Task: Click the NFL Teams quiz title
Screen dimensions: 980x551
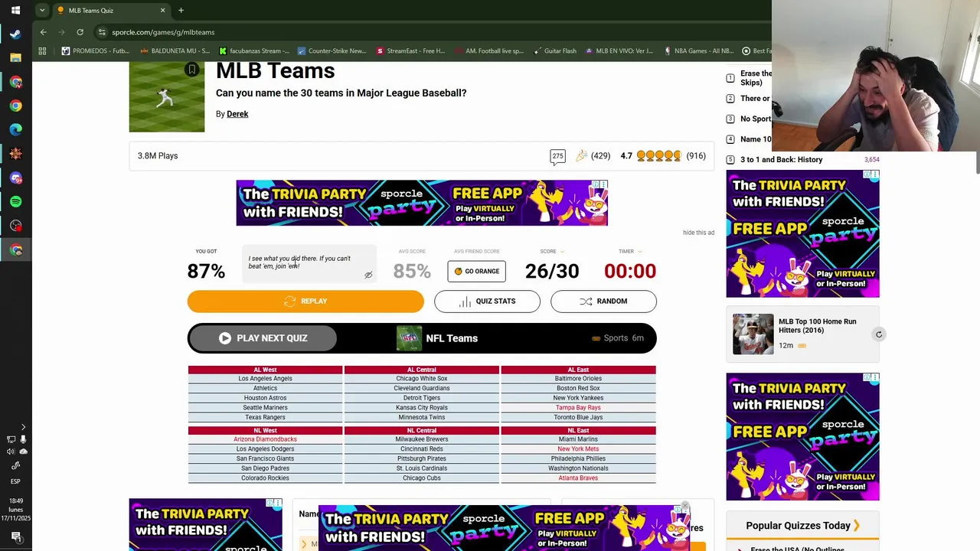Action: point(452,338)
